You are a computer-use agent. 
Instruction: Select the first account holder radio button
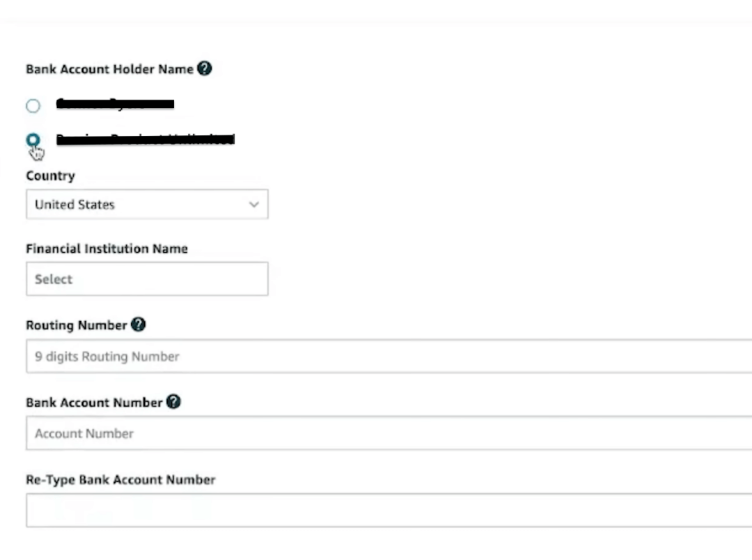coord(33,105)
